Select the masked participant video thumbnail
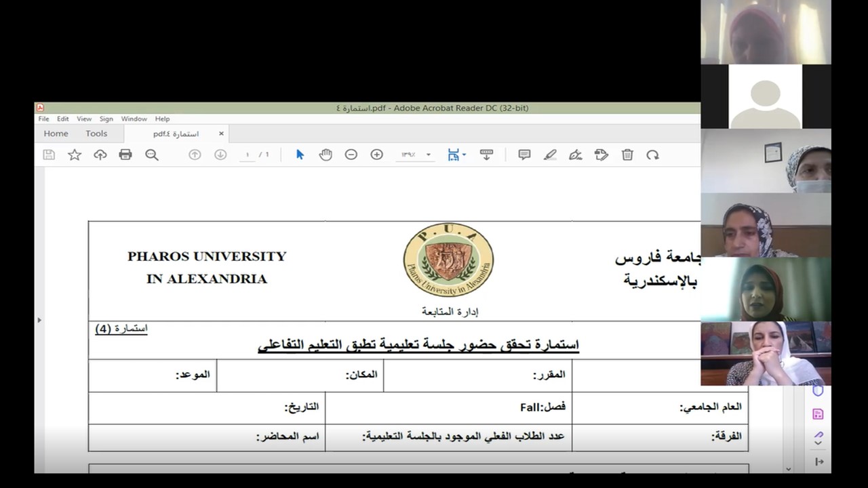This screenshot has height=488, width=868. [x=766, y=161]
